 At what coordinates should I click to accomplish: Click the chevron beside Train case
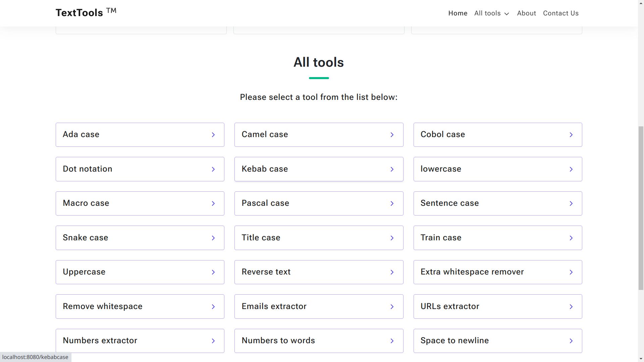pyautogui.click(x=571, y=238)
